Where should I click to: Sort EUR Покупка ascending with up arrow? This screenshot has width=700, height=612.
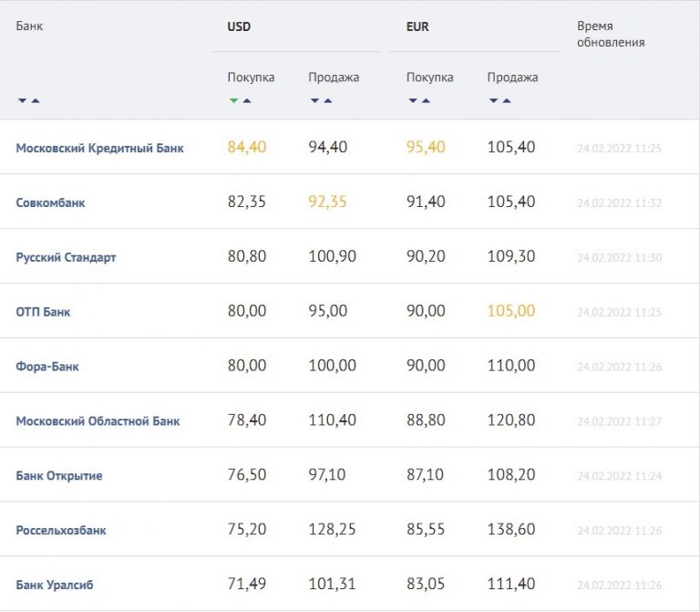(427, 100)
